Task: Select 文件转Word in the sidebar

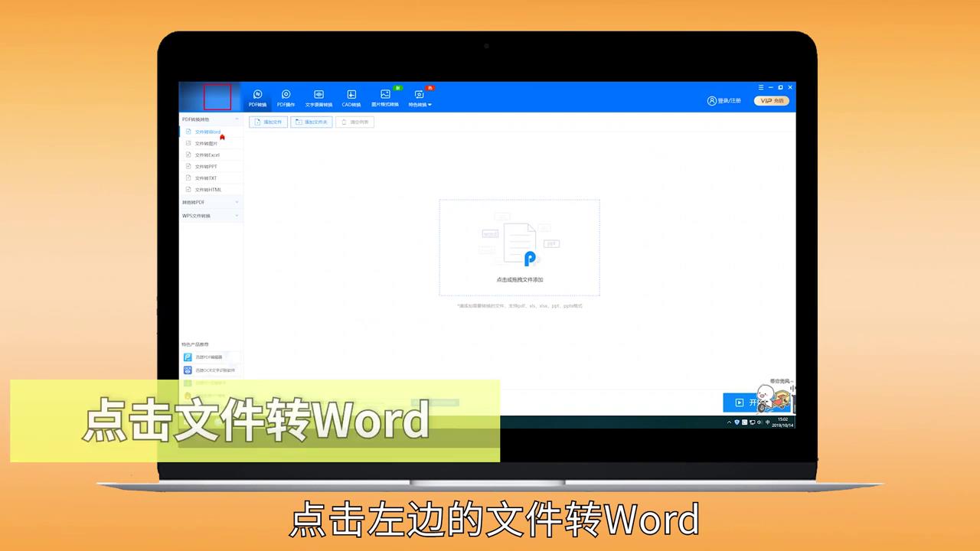Action: click(x=211, y=132)
